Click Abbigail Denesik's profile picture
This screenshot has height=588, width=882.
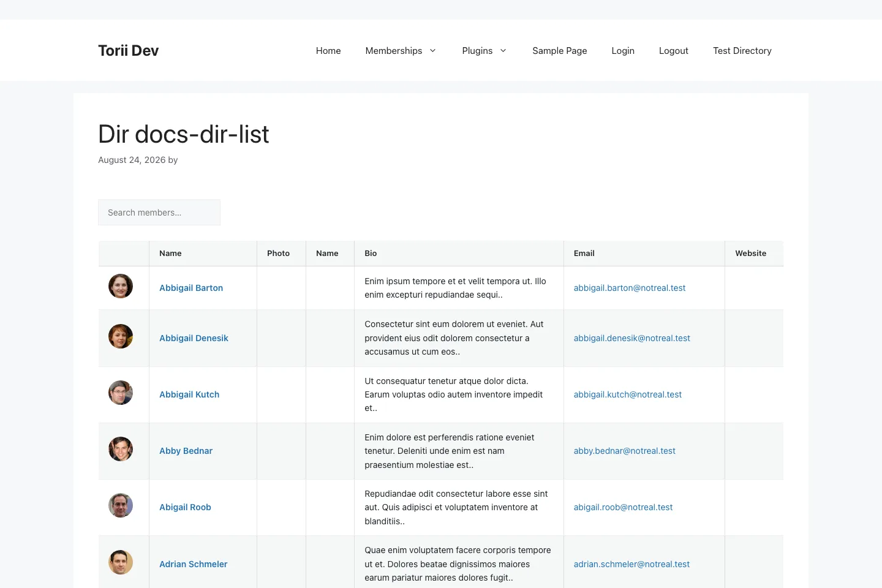121,336
